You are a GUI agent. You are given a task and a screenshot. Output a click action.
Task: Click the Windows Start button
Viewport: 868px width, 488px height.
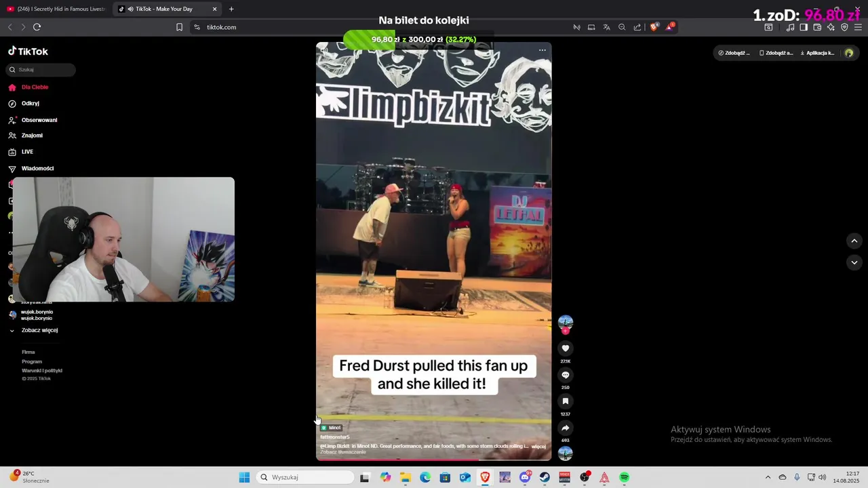click(244, 477)
